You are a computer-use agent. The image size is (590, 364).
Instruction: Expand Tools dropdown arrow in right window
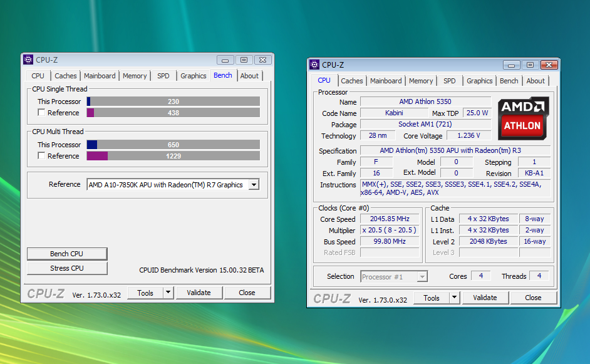(x=455, y=298)
